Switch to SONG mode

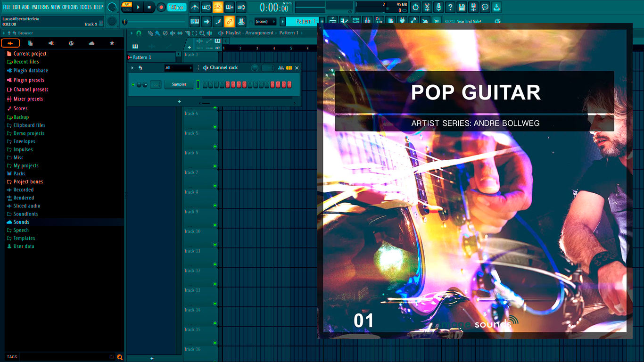tap(127, 10)
